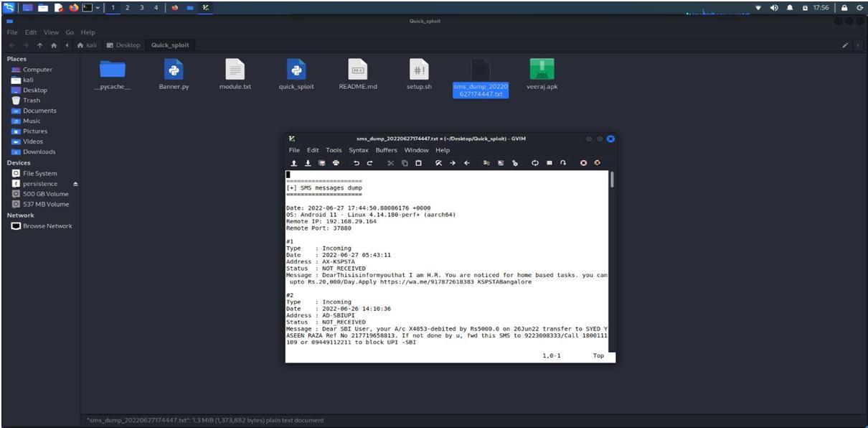Screen dimensions: 868x428
Task: Switch to workspace 2 in panel
Action: (x=129, y=7)
